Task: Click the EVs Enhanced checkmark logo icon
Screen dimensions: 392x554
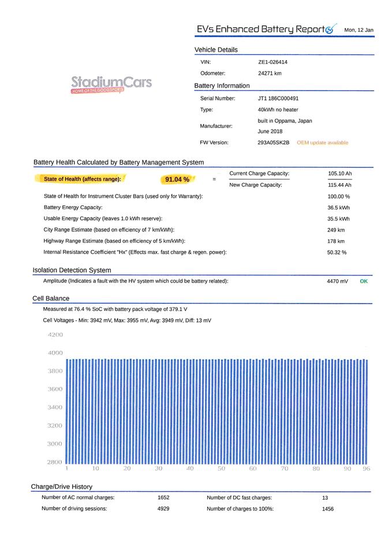Action: point(331,29)
